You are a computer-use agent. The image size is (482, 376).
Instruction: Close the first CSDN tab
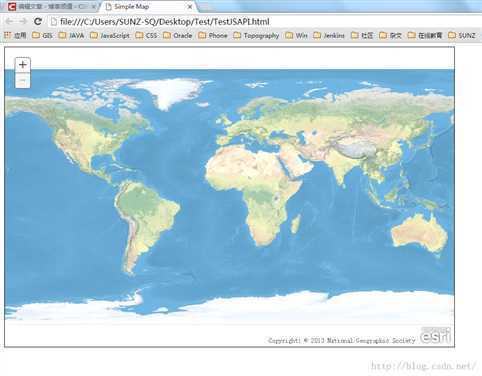94,7
